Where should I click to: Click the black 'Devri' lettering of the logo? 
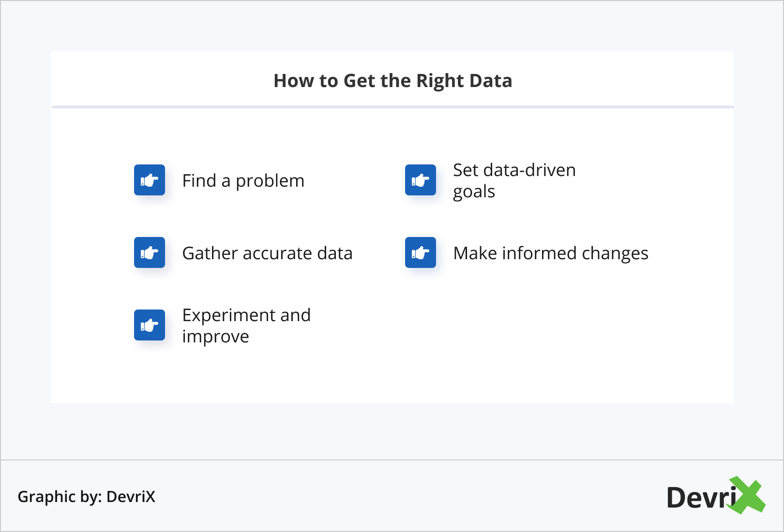tap(699, 498)
